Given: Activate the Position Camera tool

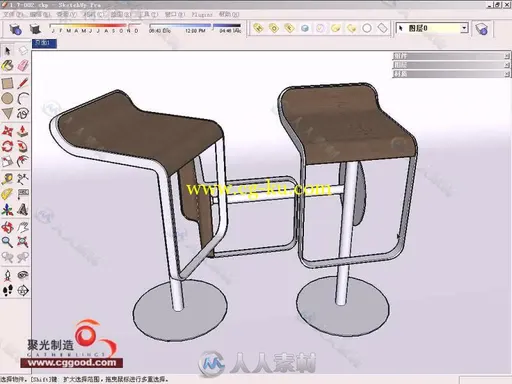Looking at the screenshot, I should tap(8, 275).
